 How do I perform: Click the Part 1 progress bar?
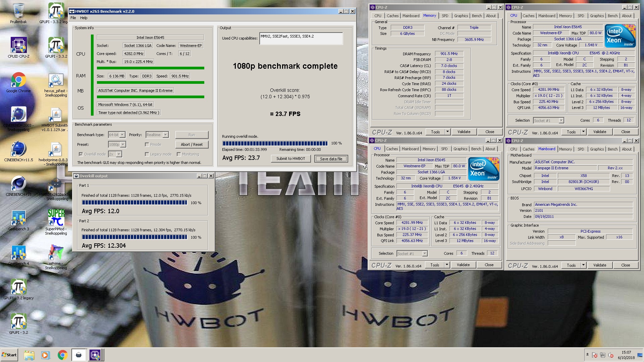(135, 202)
